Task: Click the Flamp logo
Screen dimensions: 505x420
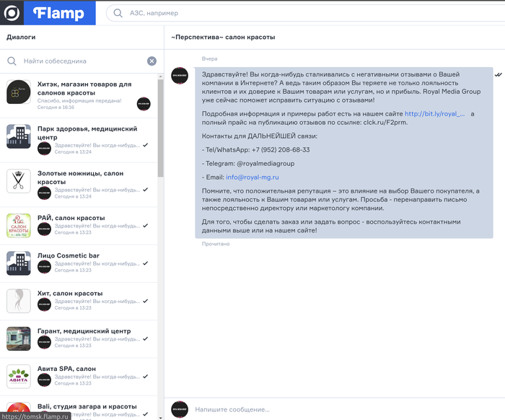Action: coord(59,13)
